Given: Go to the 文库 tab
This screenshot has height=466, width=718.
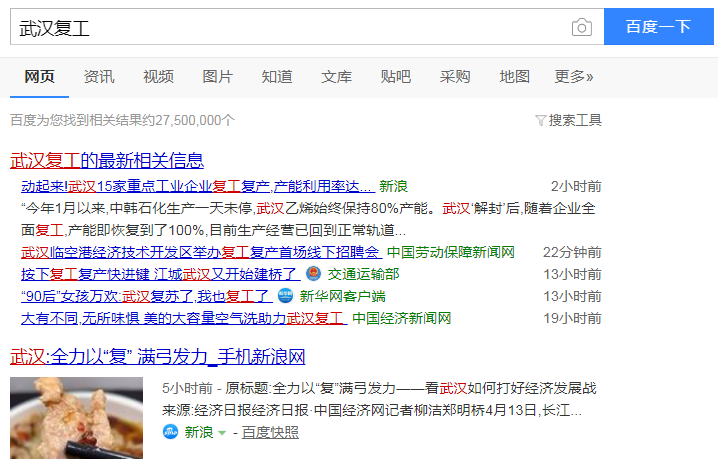Looking at the screenshot, I should click(337, 76).
